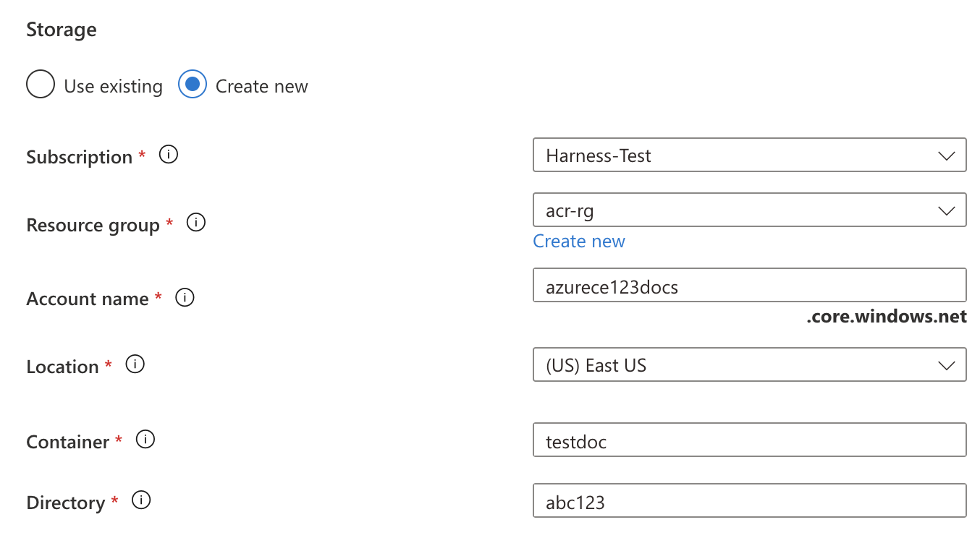This screenshot has height=538, width=980.
Task: Open the Account name info tooltip icon
Action: coord(185,297)
